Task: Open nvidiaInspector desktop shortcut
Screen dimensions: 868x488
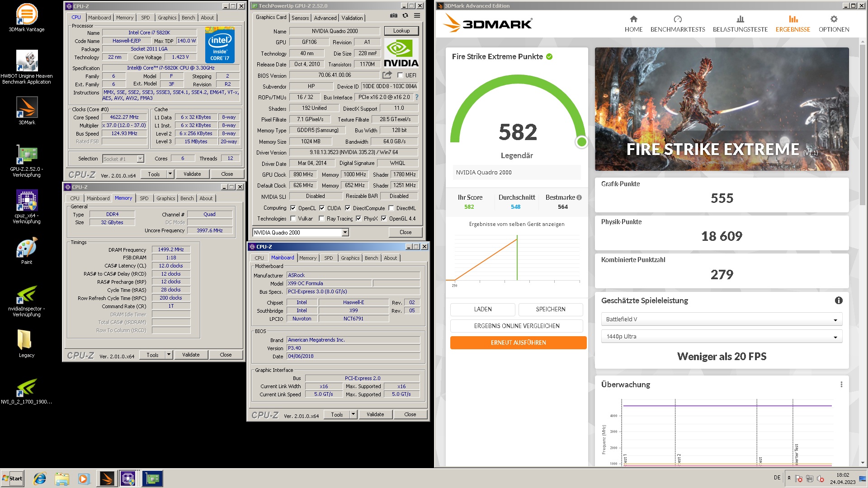Action: click(x=27, y=300)
